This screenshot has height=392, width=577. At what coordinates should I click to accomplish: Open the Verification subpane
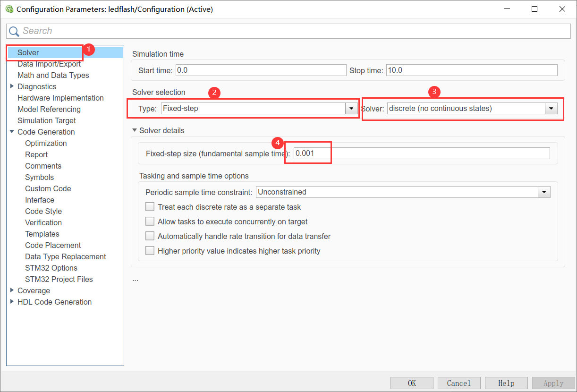tap(43, 222)
